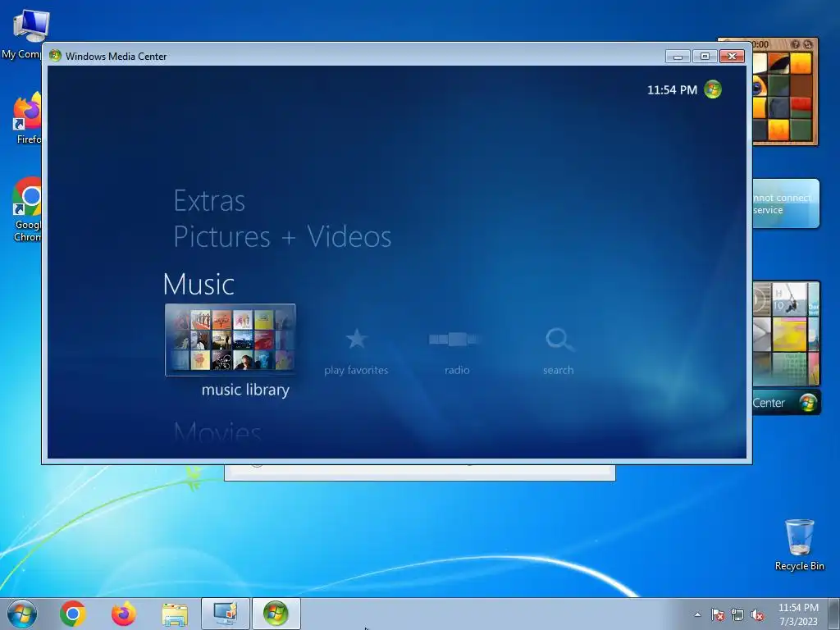Open the Action Center flag icon
This screenshot has height=630, width=840.
click(718, 615)
